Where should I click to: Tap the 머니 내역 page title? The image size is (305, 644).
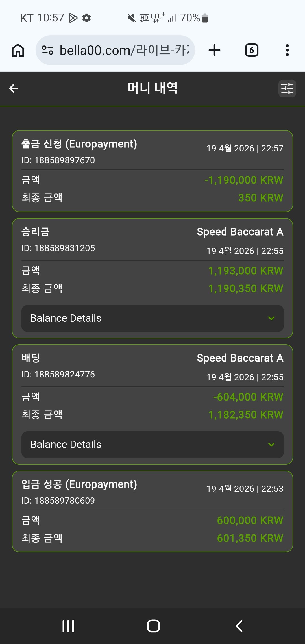[x=152, y=88]
